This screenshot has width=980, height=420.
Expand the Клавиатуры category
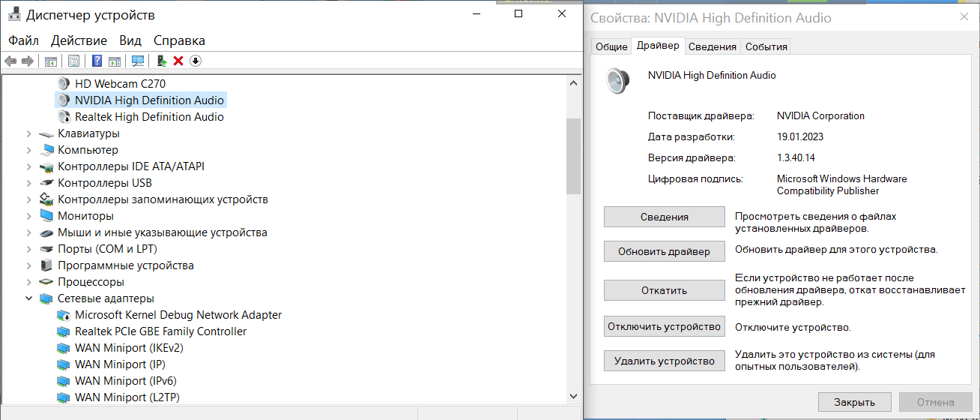(29, 133)
